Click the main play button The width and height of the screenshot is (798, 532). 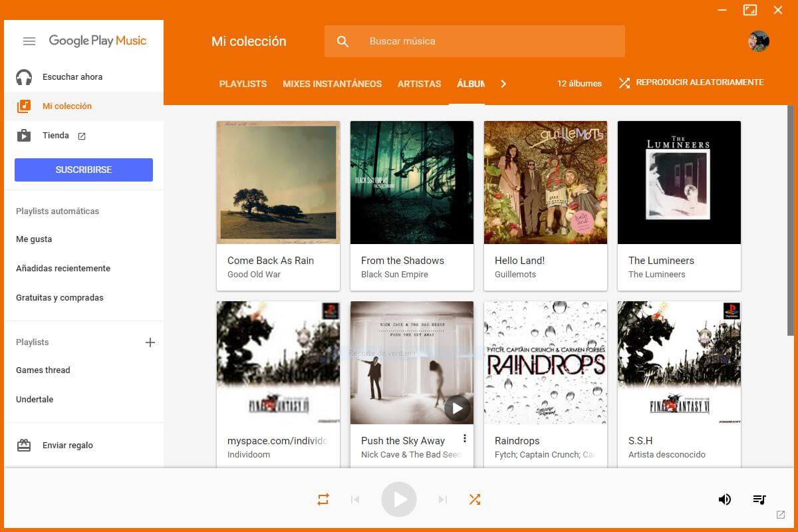click(x=399, y=499)
